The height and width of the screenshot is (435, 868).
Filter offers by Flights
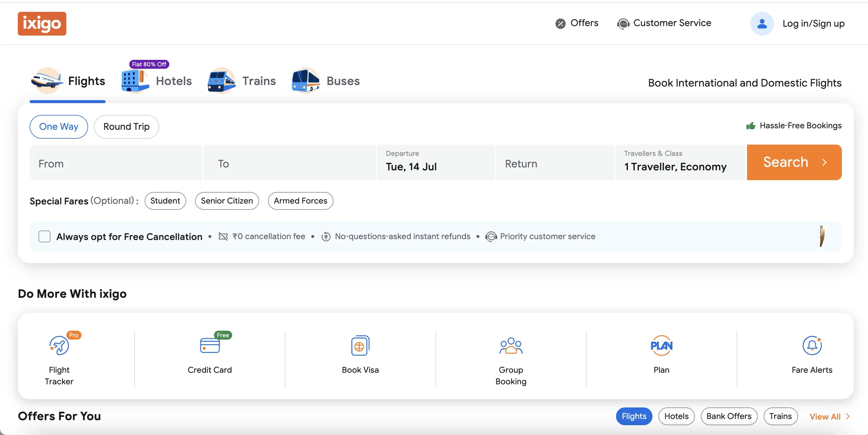(634, 417)
